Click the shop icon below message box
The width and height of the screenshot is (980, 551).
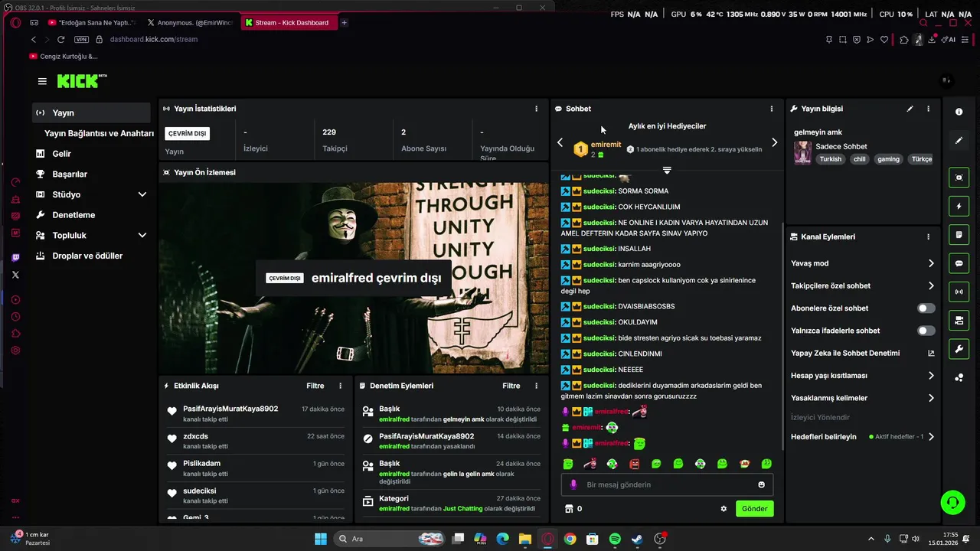pos(568,509)
